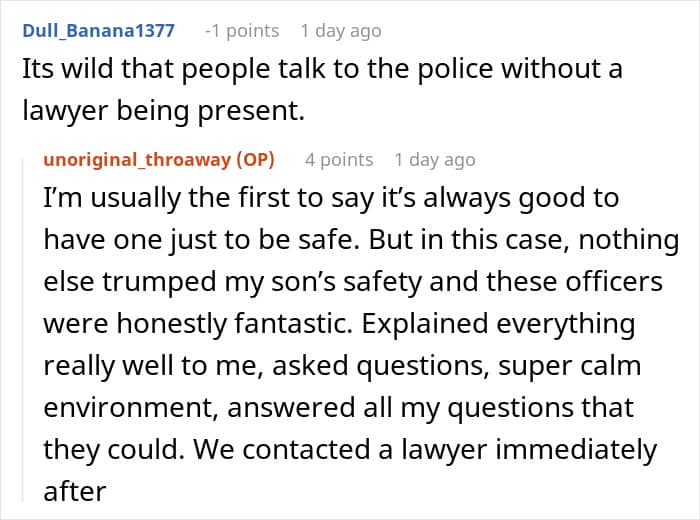Open Dull_Banana1377's user profile link
The image size is (700, 520).
[98, 31]
